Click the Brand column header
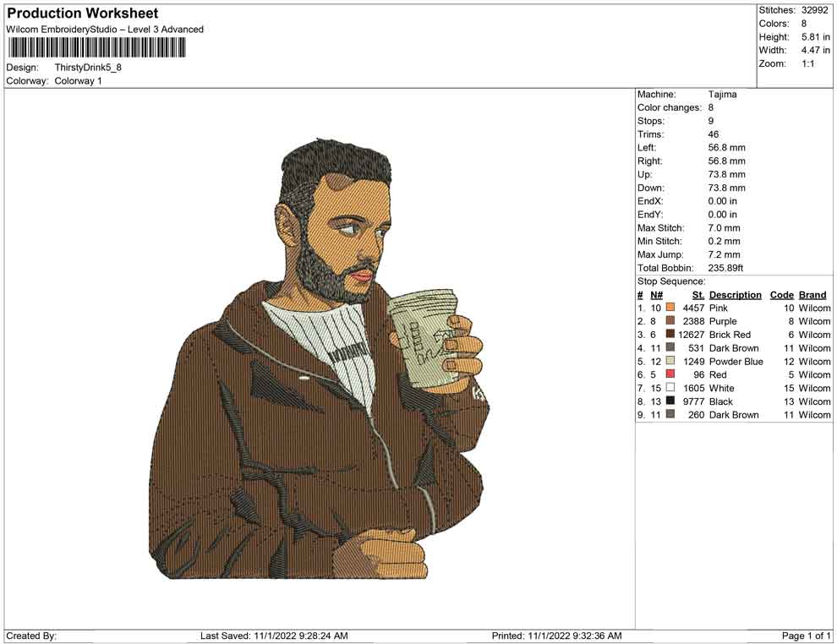This screenshot has width=837, height=644. pos(812,295)
